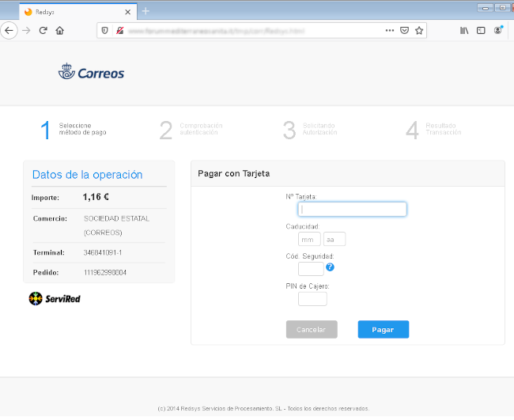Close the Redsys tab
The image size is (514, 420).
click(127, 12)
